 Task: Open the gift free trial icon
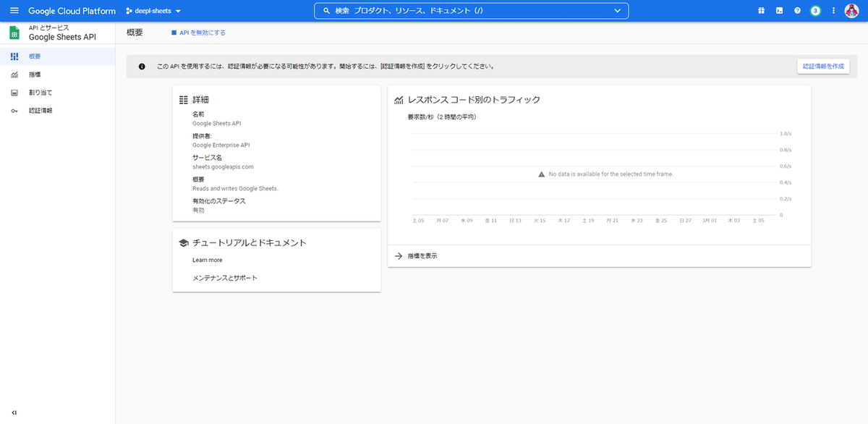tap(761, 11)
